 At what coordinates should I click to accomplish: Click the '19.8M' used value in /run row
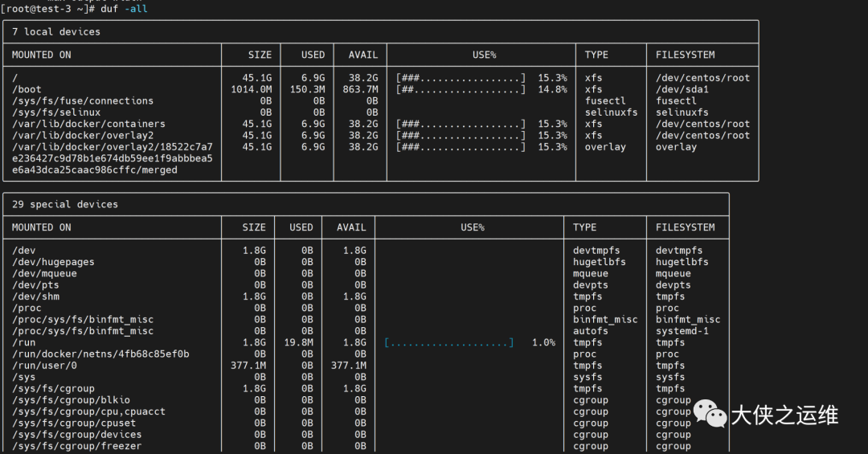[298, 343]
